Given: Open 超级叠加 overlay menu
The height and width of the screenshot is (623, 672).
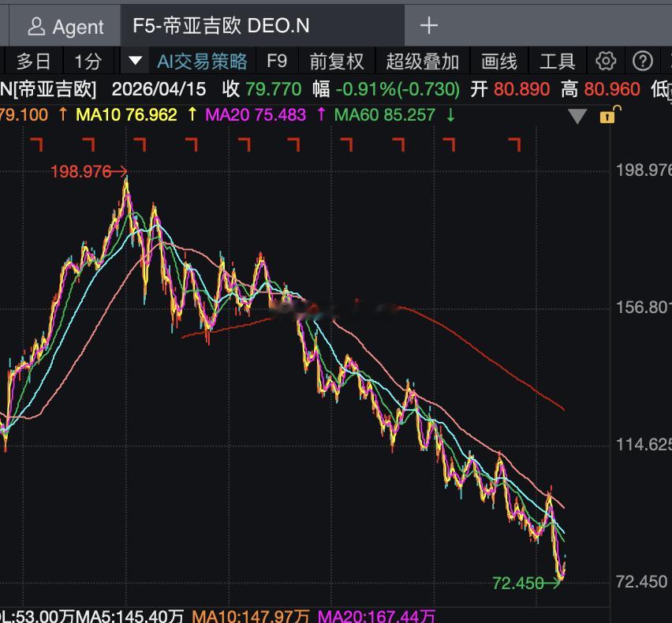Looking at the screenshot, I should (423, 62).
